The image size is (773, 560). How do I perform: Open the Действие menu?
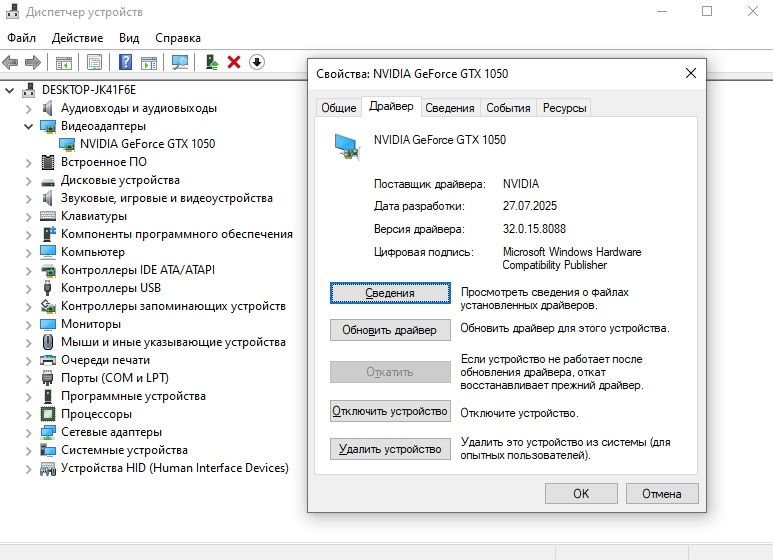[77, 38]
